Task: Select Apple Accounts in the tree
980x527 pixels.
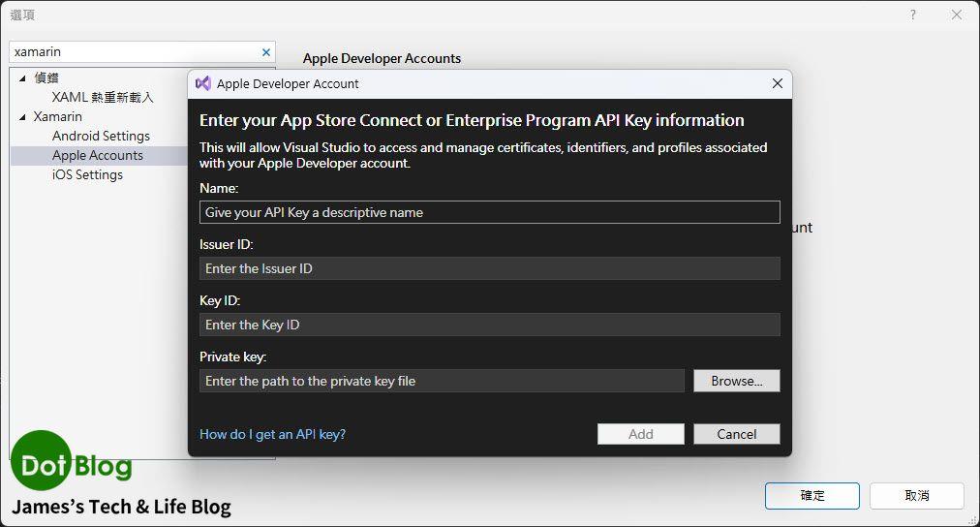Action: pos(97,155)
